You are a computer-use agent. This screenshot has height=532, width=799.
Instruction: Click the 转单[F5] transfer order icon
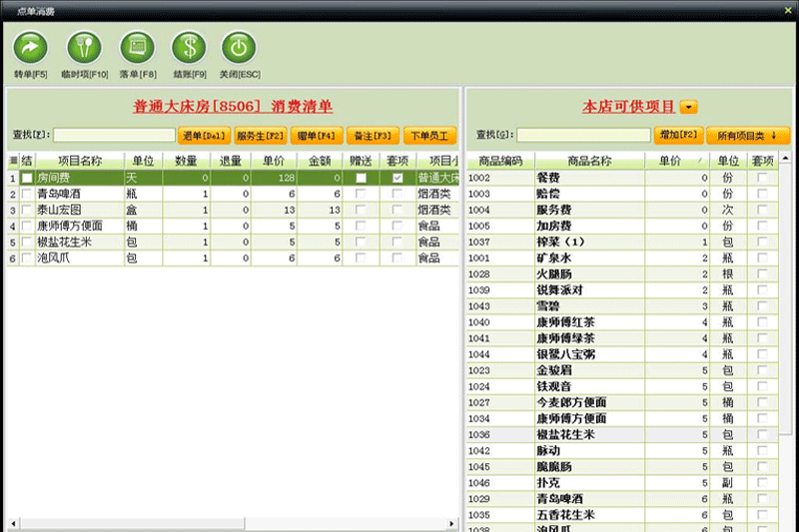pyautogui.click(x=31, y=48)
